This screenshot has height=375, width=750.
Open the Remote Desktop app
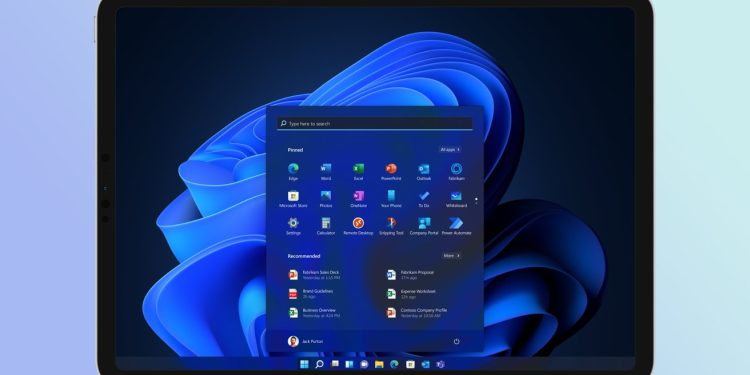pos(358,226)
